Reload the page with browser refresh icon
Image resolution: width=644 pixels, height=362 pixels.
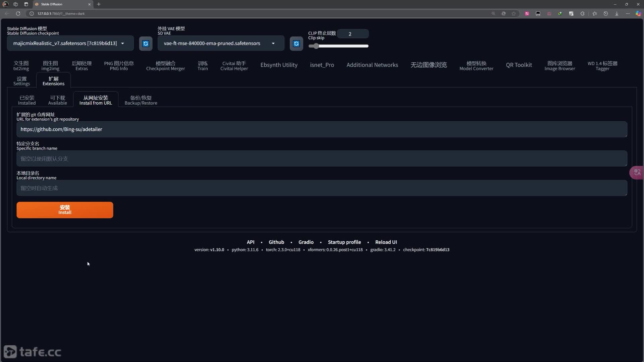[x=18, y=14]
